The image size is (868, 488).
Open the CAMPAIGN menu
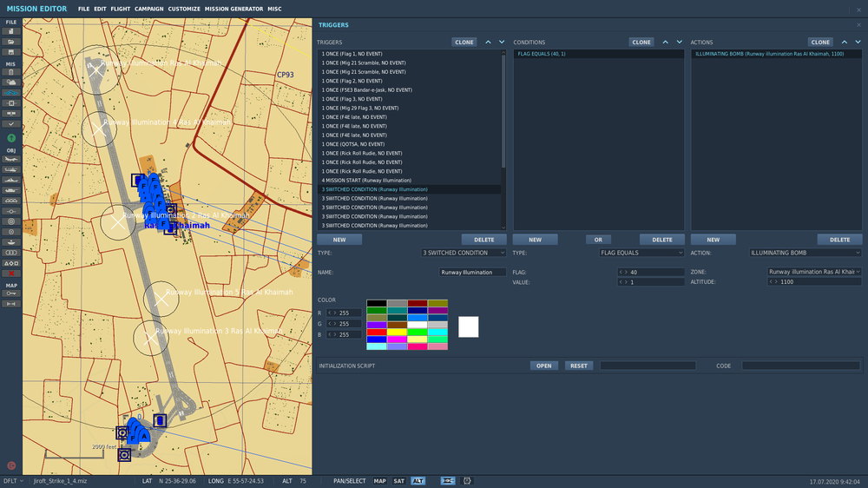pos(149,9)
